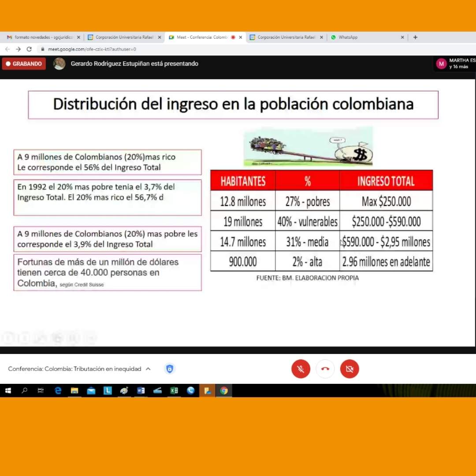Screen dimensions: 476x476
Task: Open the blue L app on the taskbar
Action: (108, 390)
